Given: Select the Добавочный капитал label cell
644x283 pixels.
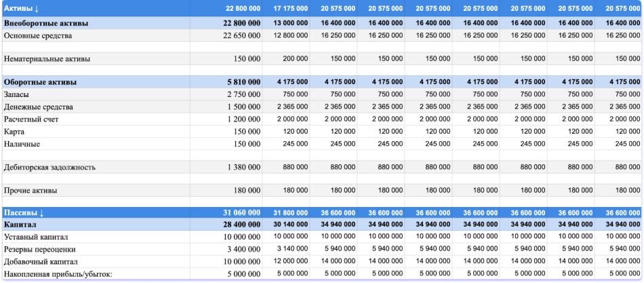Looking at the screenshot, I should pos(41,261).
